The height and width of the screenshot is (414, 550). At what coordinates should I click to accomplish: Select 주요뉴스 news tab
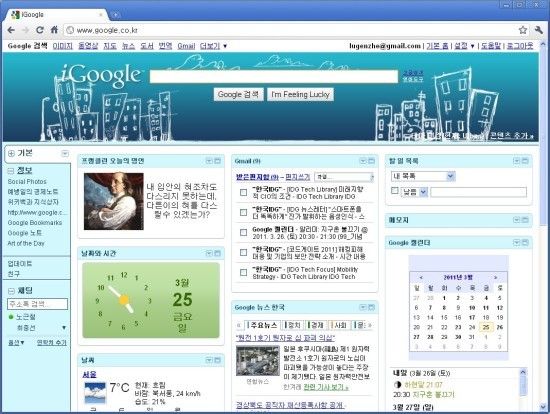[x=262, y=325]
